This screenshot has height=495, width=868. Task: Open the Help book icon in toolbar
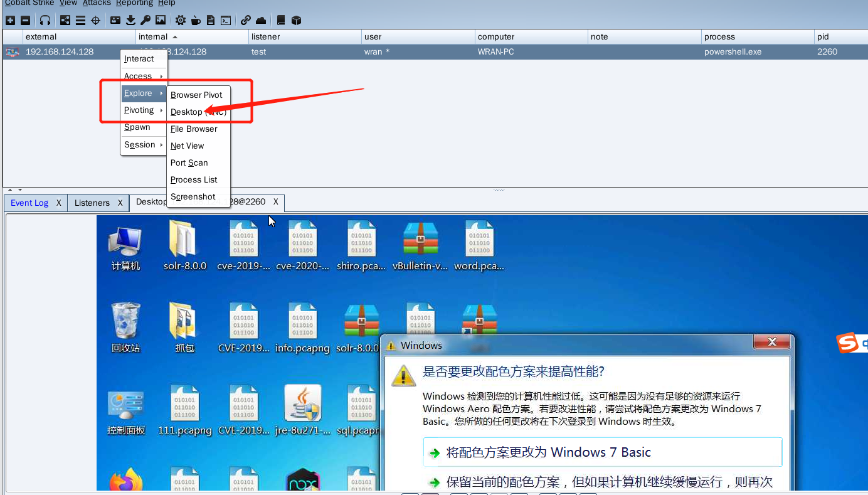[x=281, y=20]
